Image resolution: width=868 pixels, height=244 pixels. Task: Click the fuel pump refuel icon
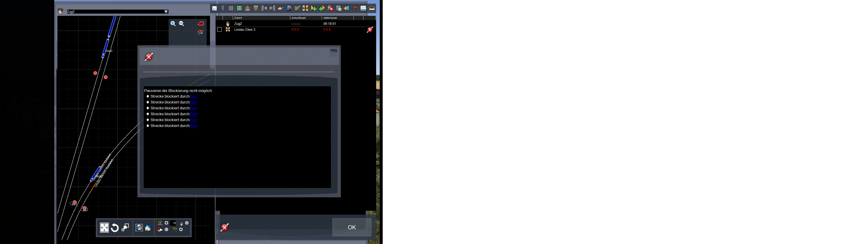point(297,8)
